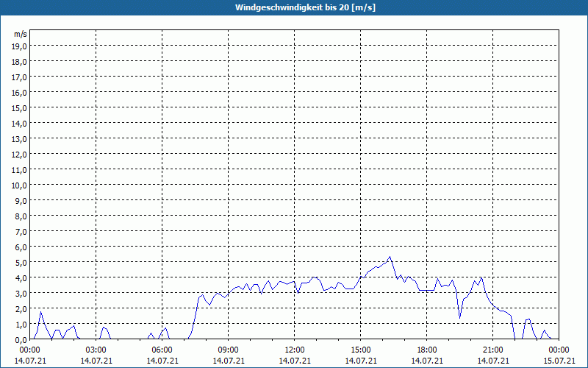Click the 06:00 time axis label
The height and width of the screenshot is (368, 588).
[x=162, y=350]
